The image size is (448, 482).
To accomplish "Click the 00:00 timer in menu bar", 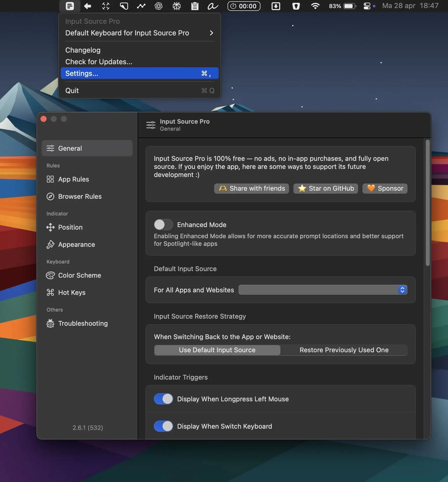I will [244, 6].
